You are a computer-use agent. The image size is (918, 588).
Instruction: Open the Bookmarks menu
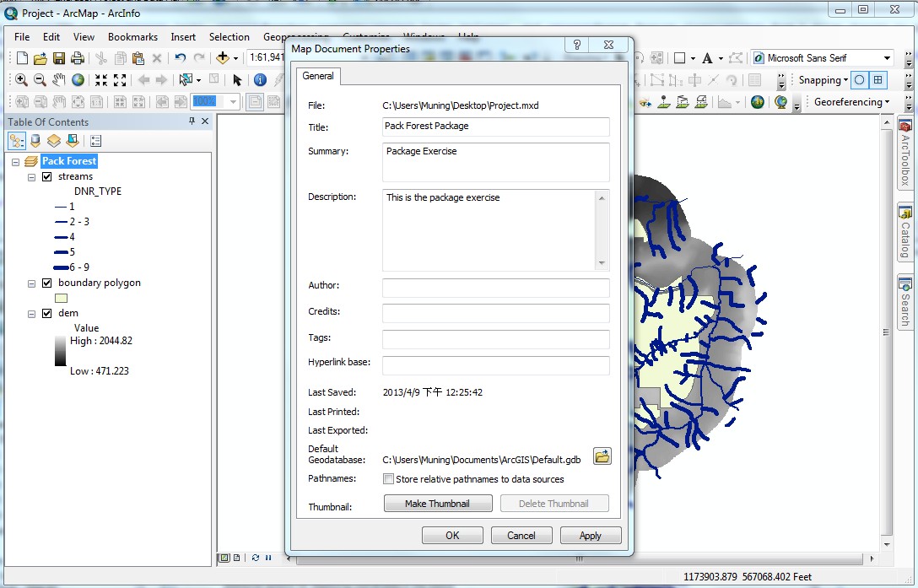(x=132, y=37)
